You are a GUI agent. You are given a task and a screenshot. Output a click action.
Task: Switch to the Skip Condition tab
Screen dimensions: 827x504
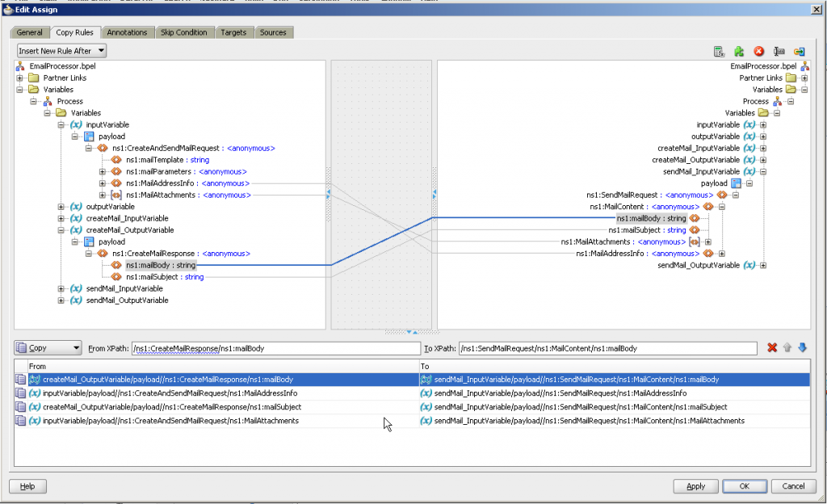(x=183, y=32)
